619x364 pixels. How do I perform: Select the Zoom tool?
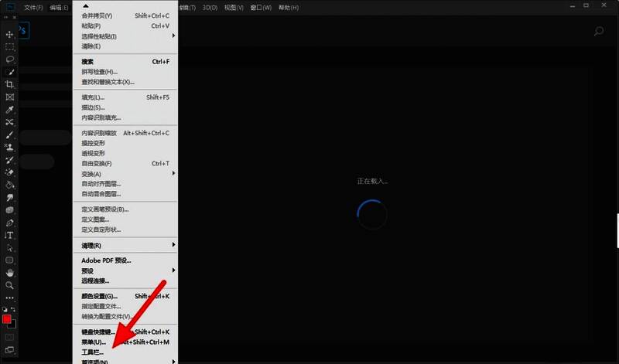point(10,285)
